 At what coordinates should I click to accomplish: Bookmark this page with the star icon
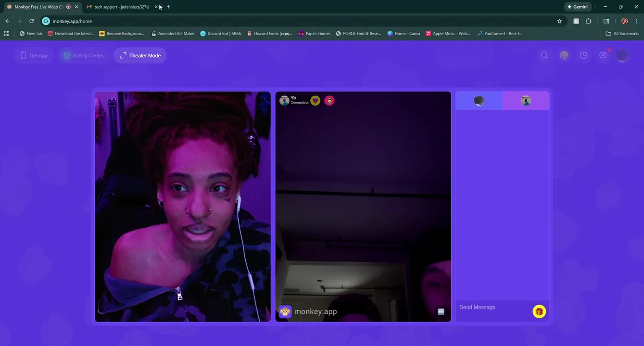pos(559,21)
